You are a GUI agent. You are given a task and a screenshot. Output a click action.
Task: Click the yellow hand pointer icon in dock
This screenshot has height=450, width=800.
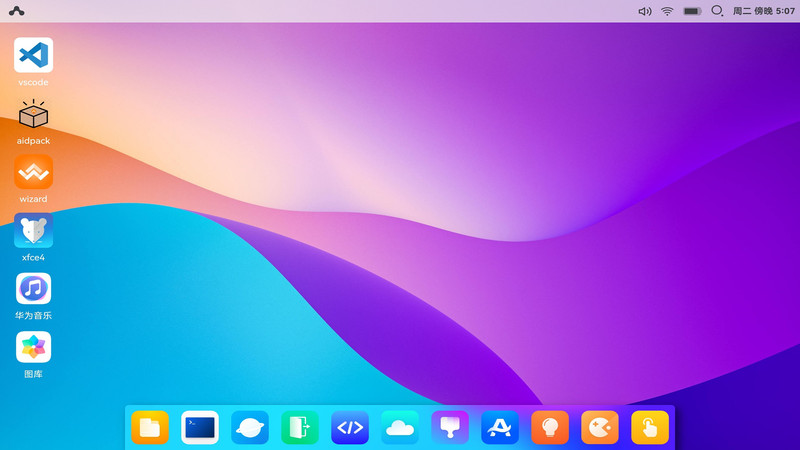click(650, 428)
